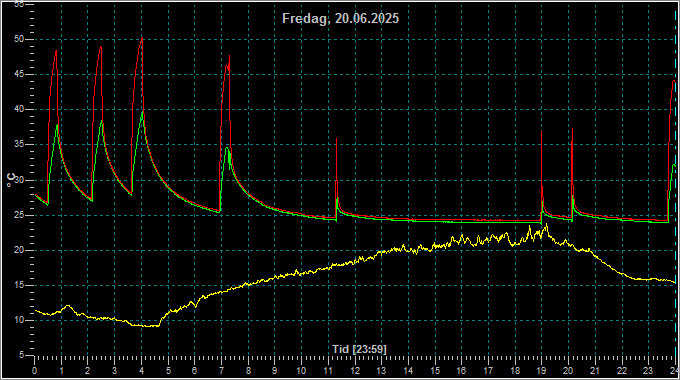Click the green curve peak near hour 4
Image resolution: width=680 pixels, height=380 pixels.
pos(142,112)
